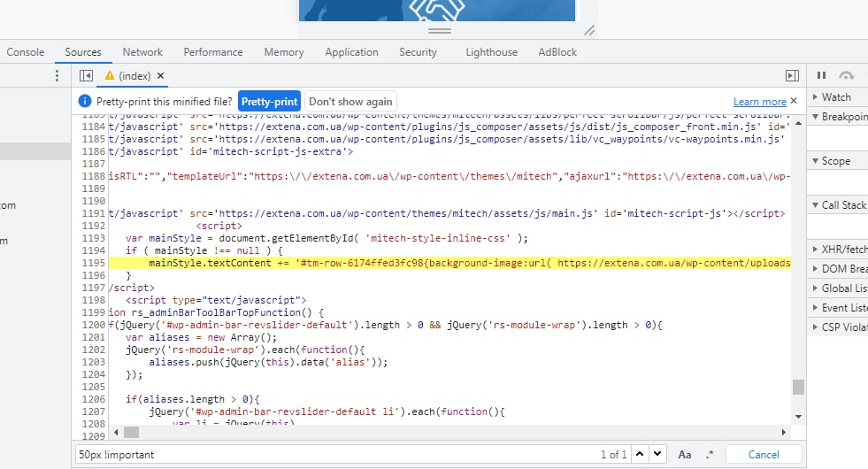Open the Learn more link

(x=759, y=102)
